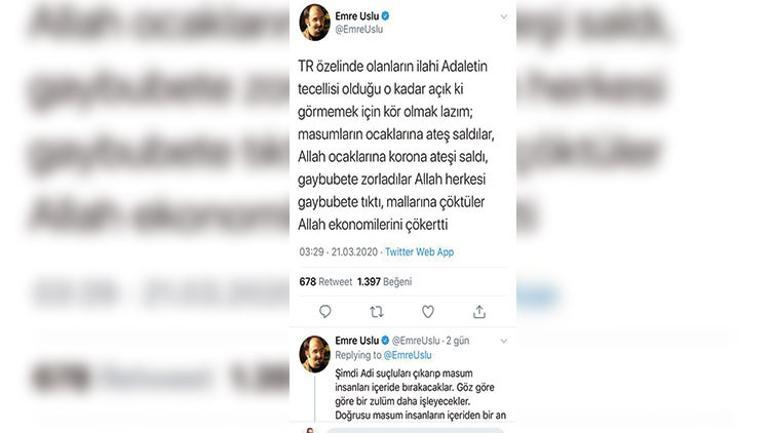Click Emre Uslu name on reply tweet

357,340
